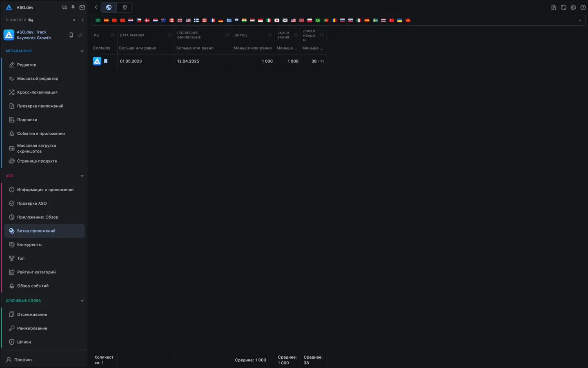This screenshot has width=588, height=368.
Task: Expand the country flags dropdown chevron
Action: 580,20
